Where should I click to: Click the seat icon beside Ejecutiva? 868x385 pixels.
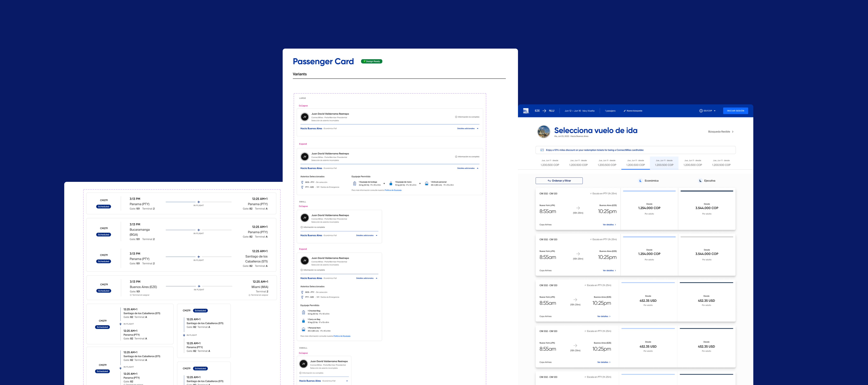pyautogui.click(x=700, y=181)
